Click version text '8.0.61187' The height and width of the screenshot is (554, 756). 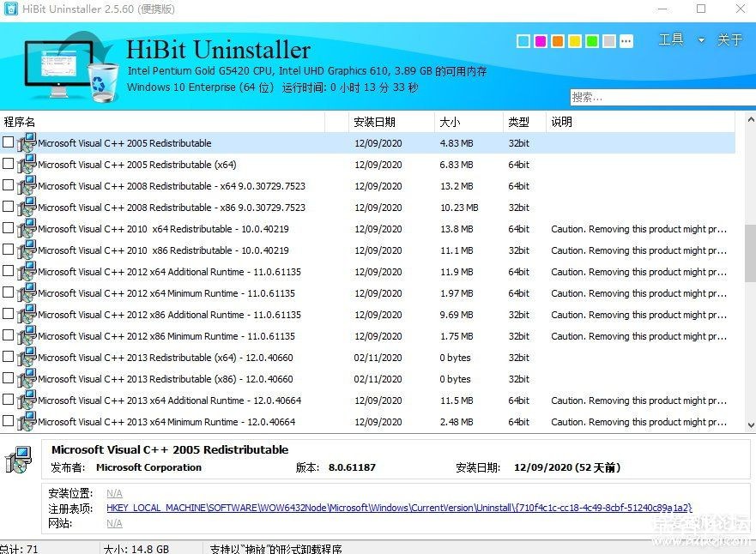pos(352,467)
